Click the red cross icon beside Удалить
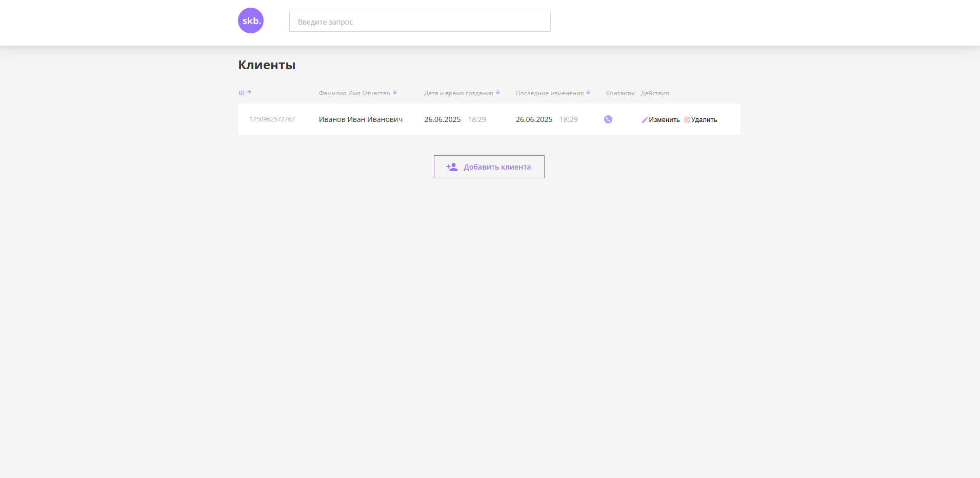 [x=688, y=119]
